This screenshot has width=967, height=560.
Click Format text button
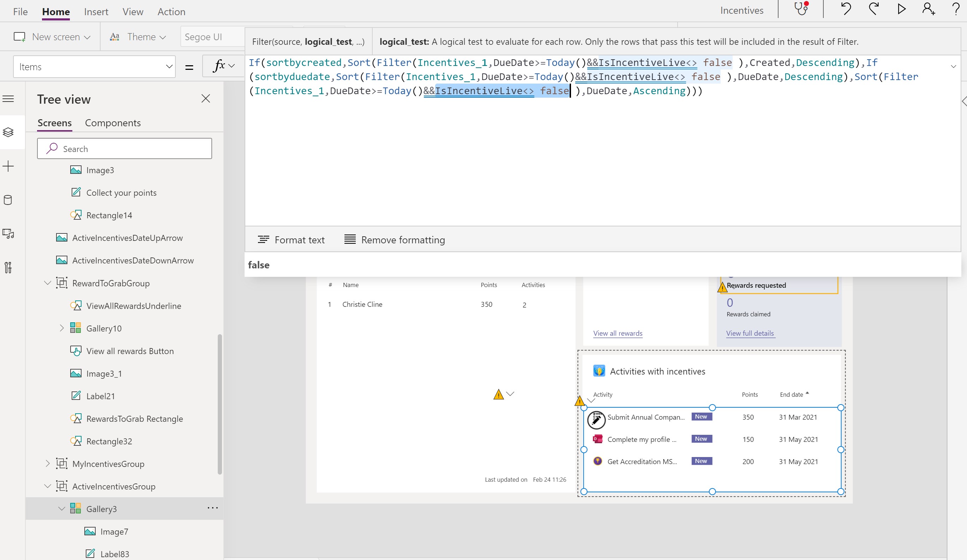(x=291, y=240)
